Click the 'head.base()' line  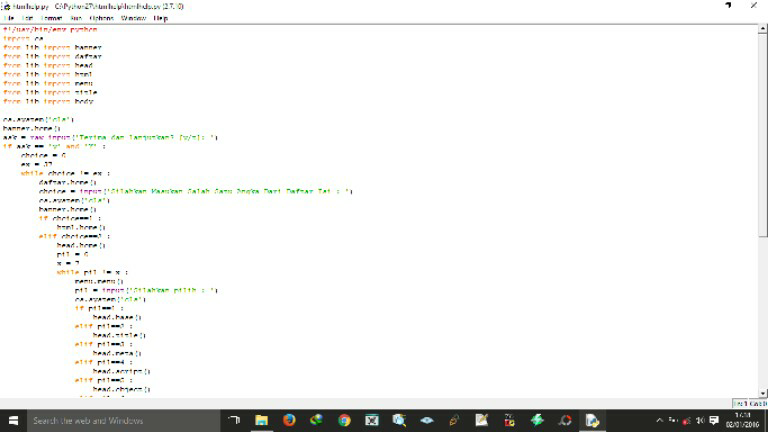point(117,317)
